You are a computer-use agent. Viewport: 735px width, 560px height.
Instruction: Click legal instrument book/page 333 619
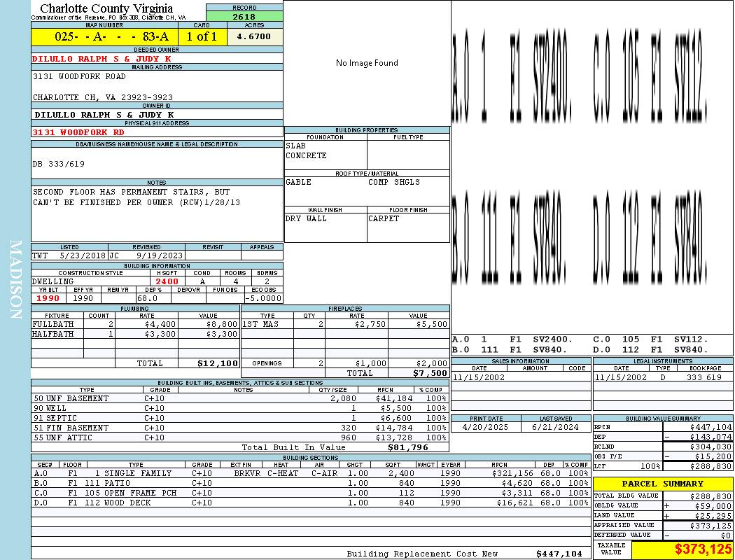(x=704, y=377)
